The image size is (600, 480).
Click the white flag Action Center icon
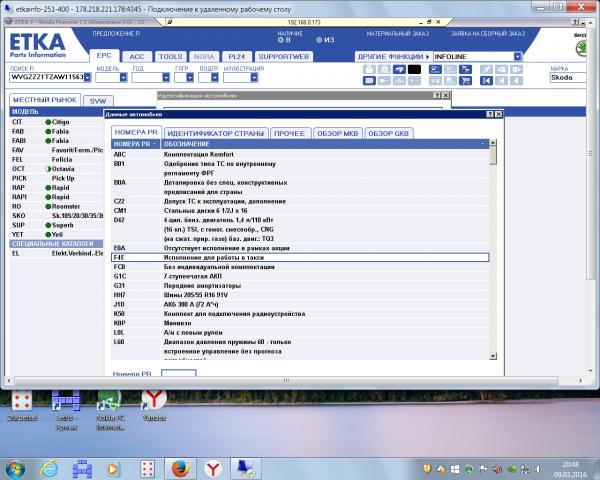[483, 469]
